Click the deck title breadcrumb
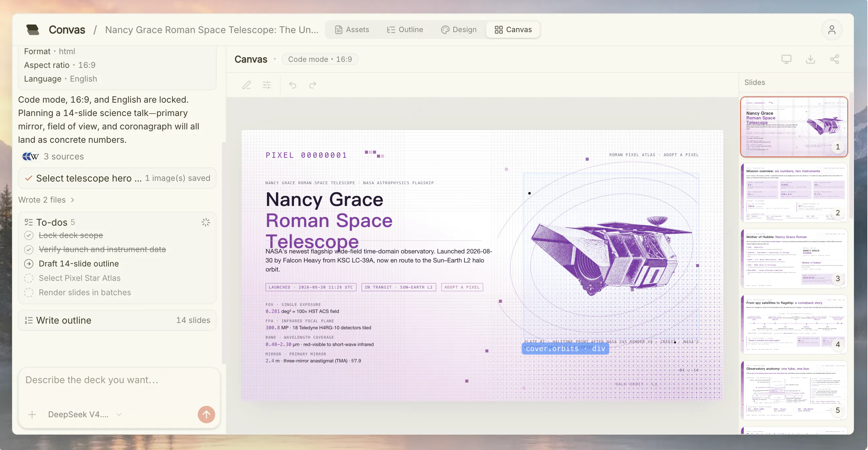 pos(211,30)
